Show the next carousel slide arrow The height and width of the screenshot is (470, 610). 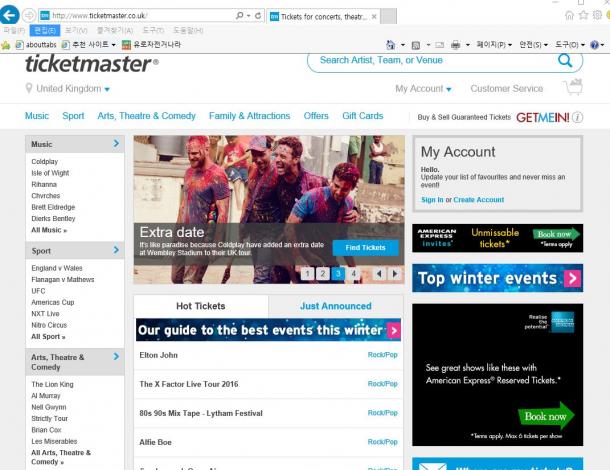[x=395, y=274]
